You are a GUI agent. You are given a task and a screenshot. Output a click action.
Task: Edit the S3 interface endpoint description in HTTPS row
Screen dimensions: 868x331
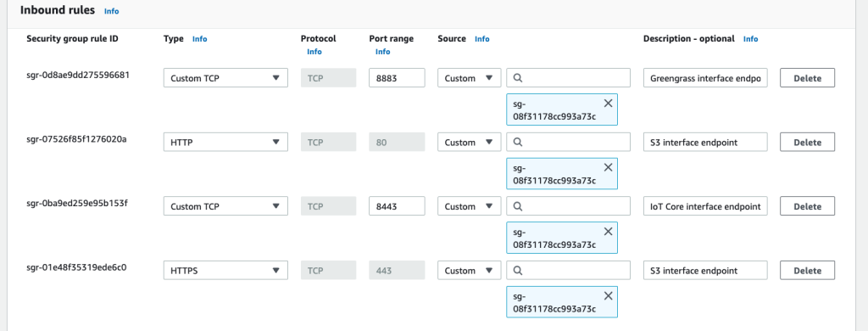(706, 271)
